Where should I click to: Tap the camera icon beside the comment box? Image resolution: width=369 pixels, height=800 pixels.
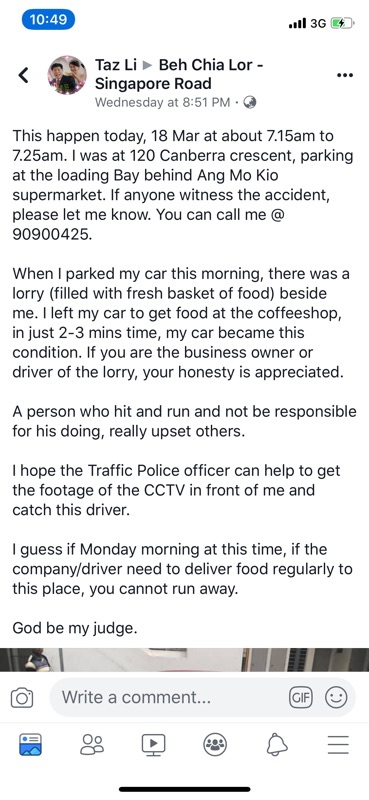tap(22, 697)
